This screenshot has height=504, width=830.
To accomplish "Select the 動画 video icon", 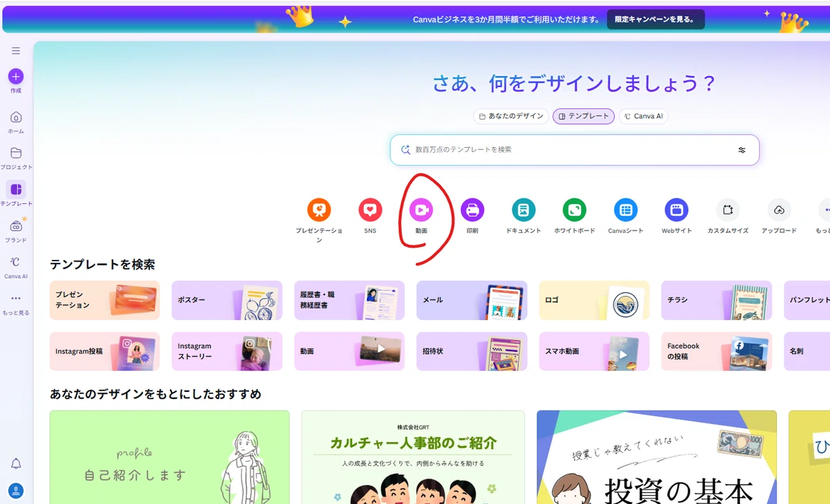I will pyautogui.click(x=421, y=209).
